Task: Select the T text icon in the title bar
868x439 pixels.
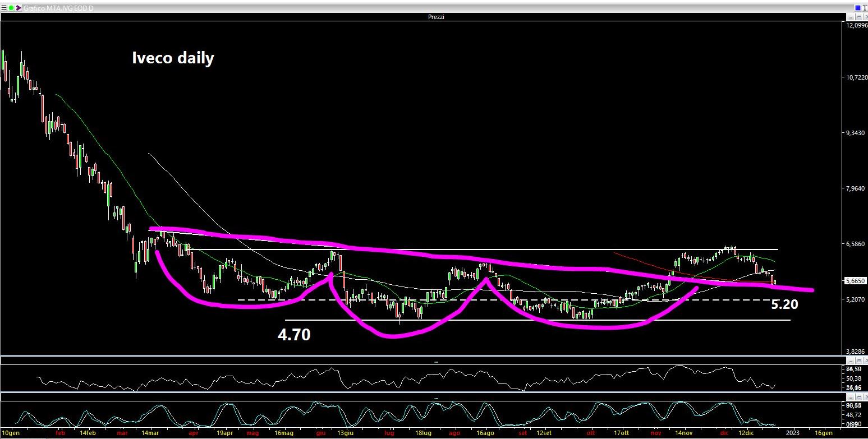Action: (x=865, y=8)
